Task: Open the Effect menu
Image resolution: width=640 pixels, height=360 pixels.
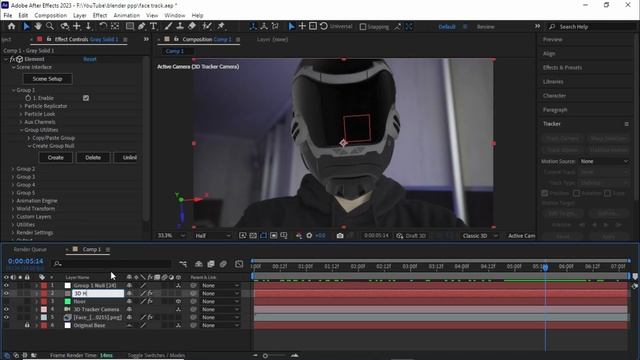Action: point(100,15)
